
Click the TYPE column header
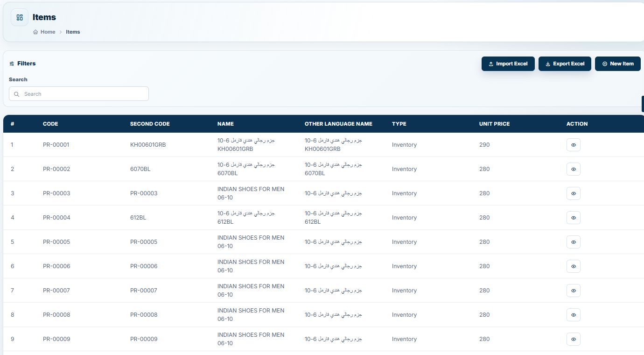(x=399, y=124)
